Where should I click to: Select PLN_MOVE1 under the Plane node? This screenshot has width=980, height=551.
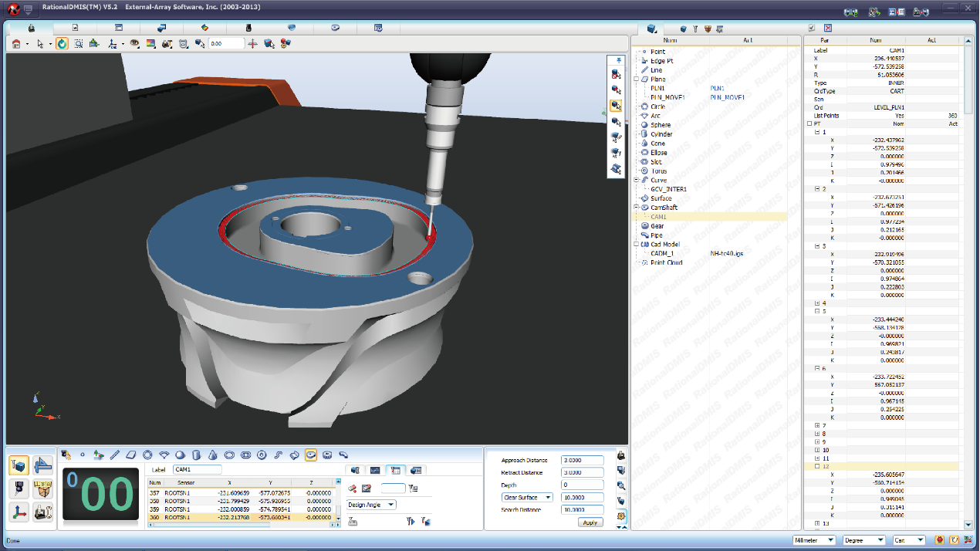pyautogui.click(x=667, y=97)
